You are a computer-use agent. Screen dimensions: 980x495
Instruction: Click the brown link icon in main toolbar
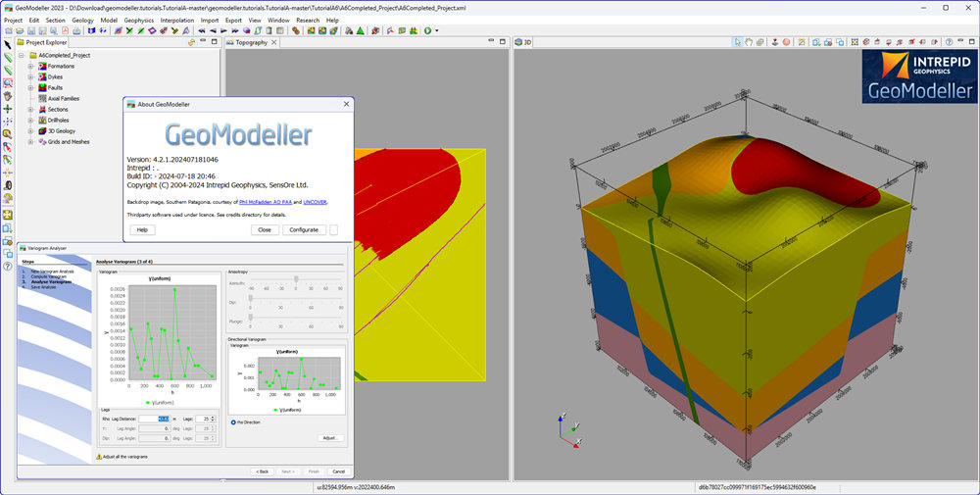pos(296,30)
